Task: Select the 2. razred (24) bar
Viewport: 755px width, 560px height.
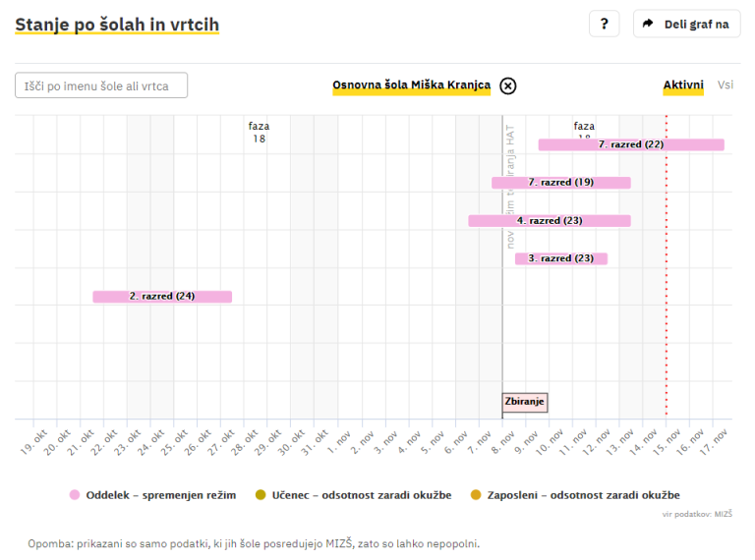Action: pyautogui.click(x=162, y=297)
